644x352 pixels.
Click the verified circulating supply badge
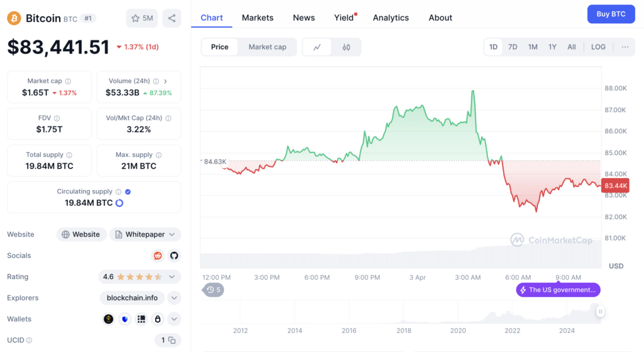click(128, 191)
